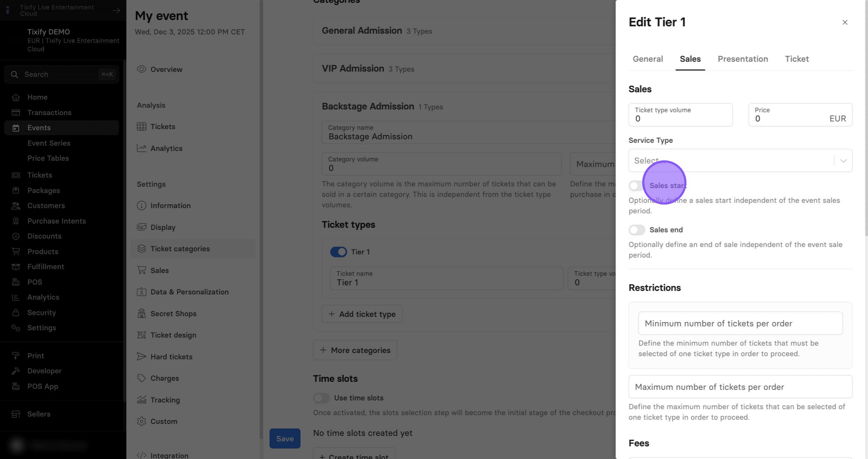Select the Sales tab in panel

click(690, 59)
